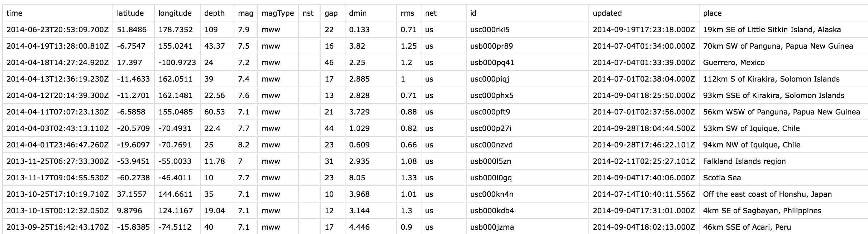Click the Scotia Sea place cell
The image size is (868, 234).
click(722, 178)
